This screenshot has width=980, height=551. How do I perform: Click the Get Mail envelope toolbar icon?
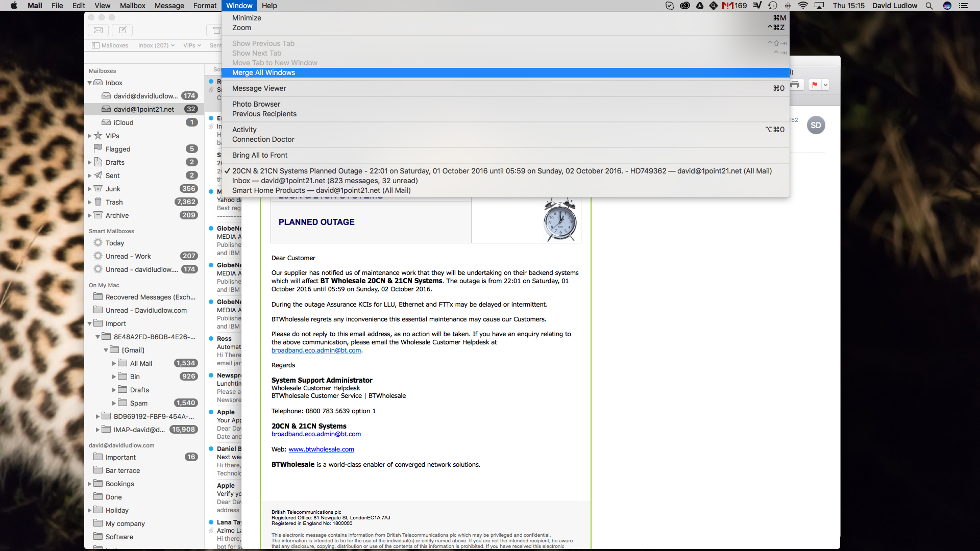(99, 30)
